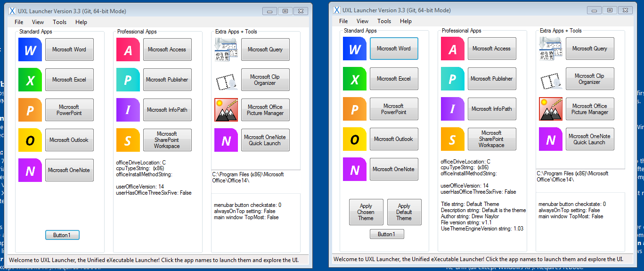644x271 pixels.
Task: Click the purple OneNote icon in left window's Standard Apps
Action: (30, 170)
